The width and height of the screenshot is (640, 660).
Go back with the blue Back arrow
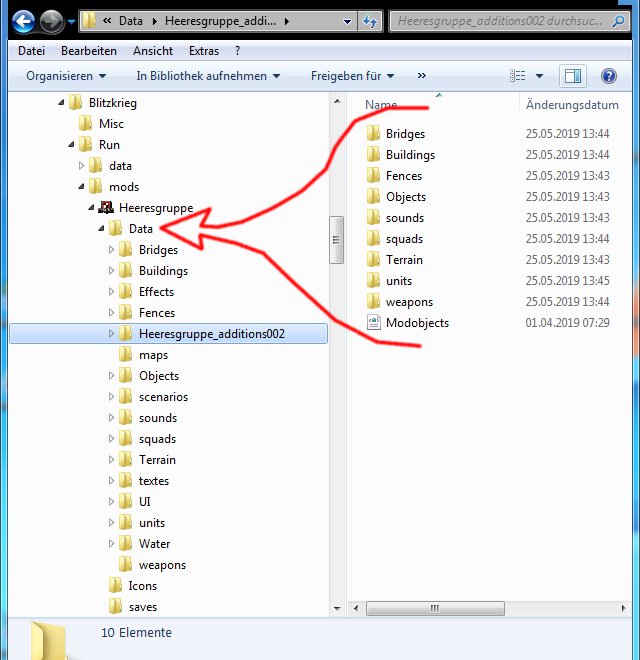[23, 21]
